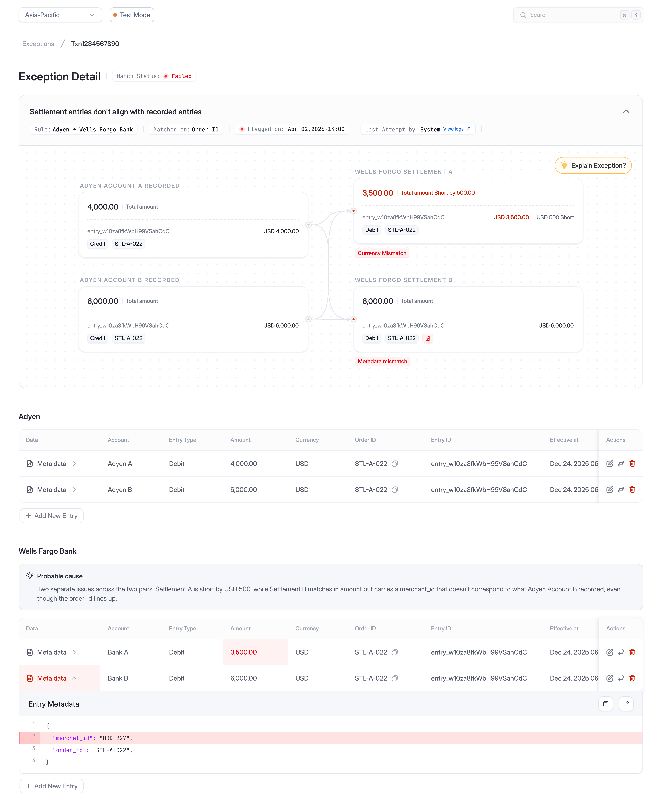Click the Metadata mismatch tag

pos(382,361)
